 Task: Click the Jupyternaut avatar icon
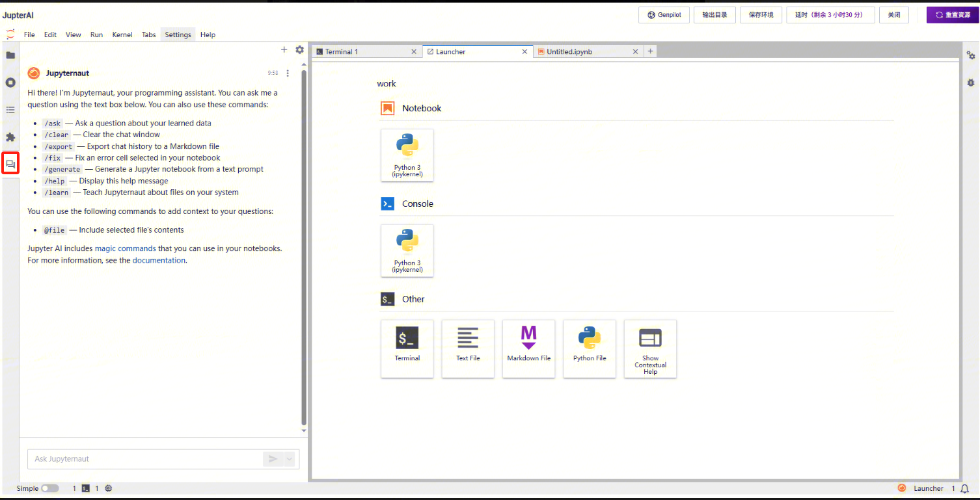pyautogui.click(x=34, y=73)
